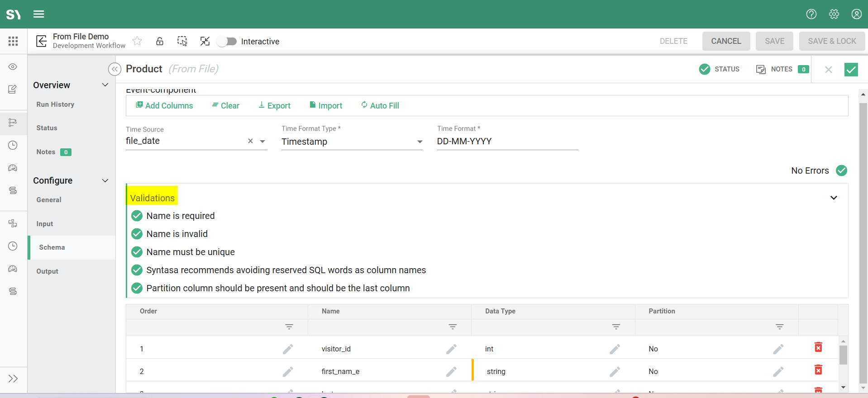Click the Add Columns button
868x398 pixels.
click(x=164, y=105)
